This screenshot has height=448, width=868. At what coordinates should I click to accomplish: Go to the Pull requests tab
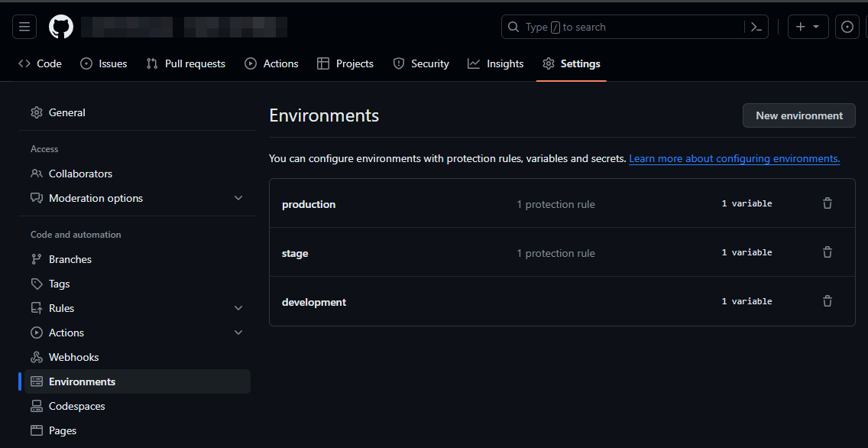[x=186, y=63]
